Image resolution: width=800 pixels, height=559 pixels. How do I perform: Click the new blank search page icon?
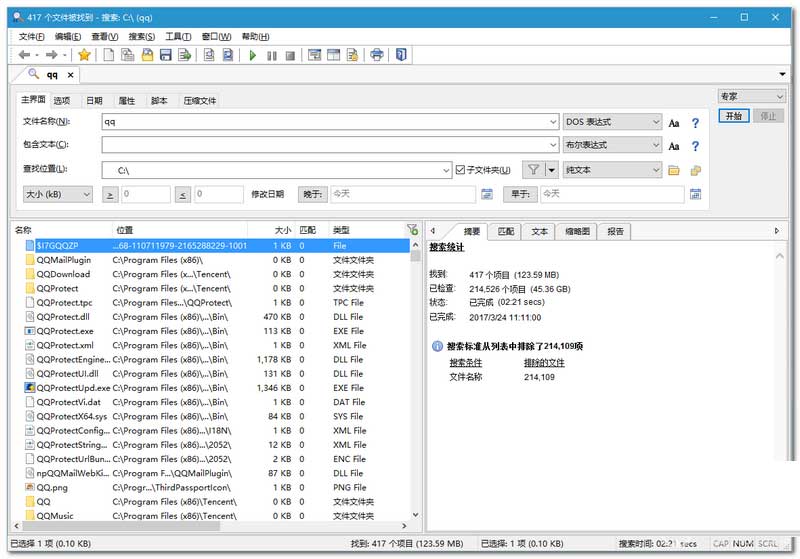click(109, 55)
